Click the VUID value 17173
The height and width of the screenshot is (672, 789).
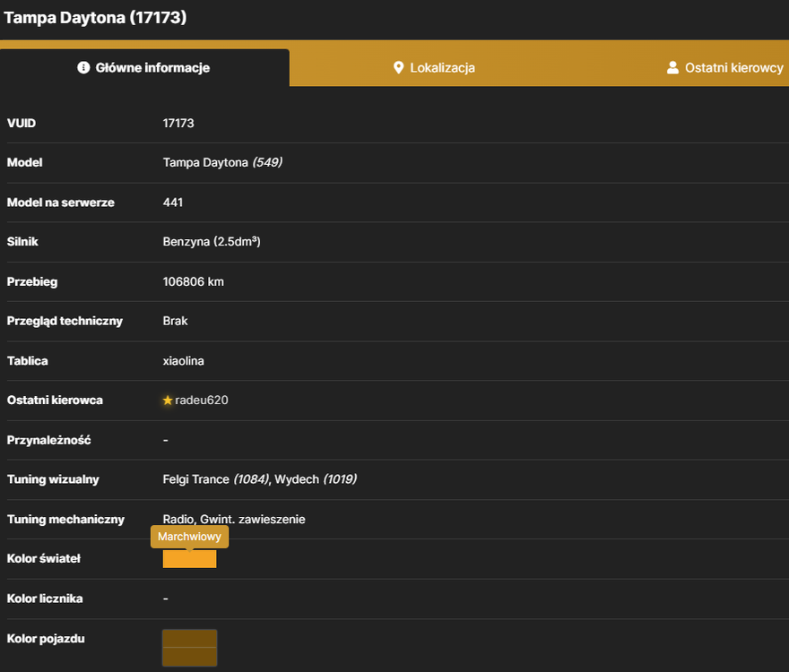(x=178, y=124)
